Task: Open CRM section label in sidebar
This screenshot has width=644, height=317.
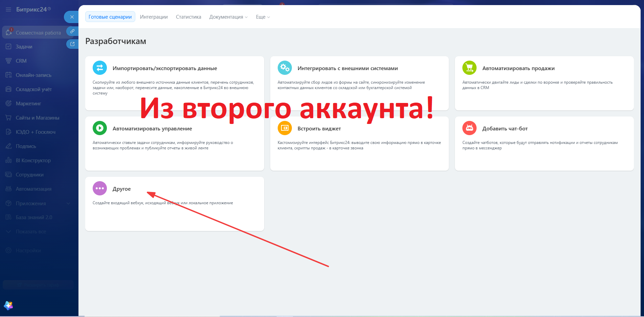Action: pos(21,61)
